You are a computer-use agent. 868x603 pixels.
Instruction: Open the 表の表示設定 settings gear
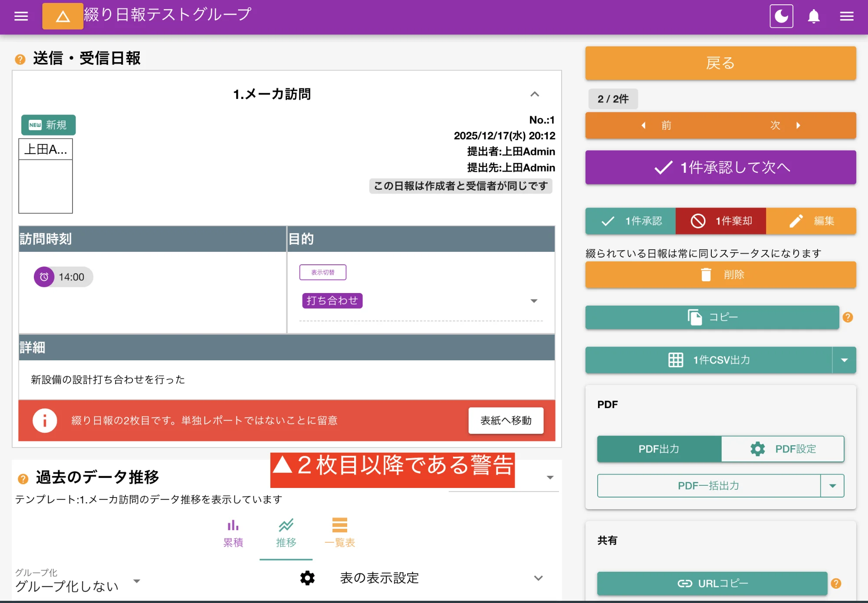[x=307, y=578]
